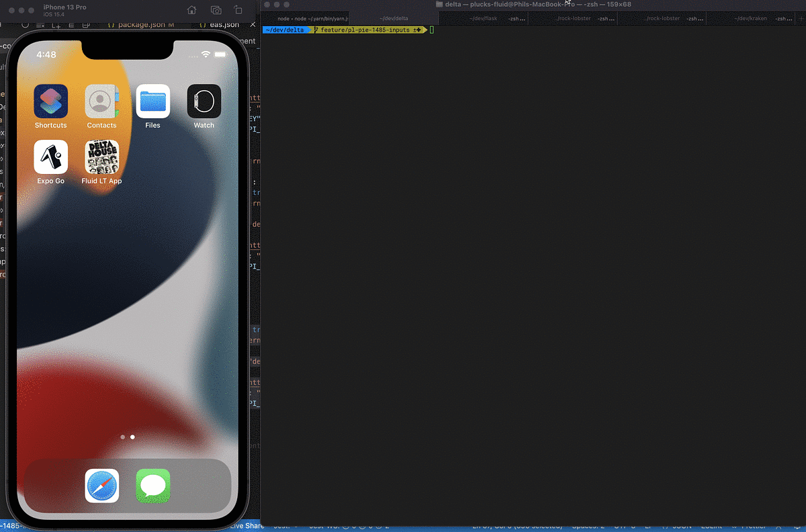This screenshot has height=532, width=806.
Task: Open the Files app
Action: [x=153, y=101]
